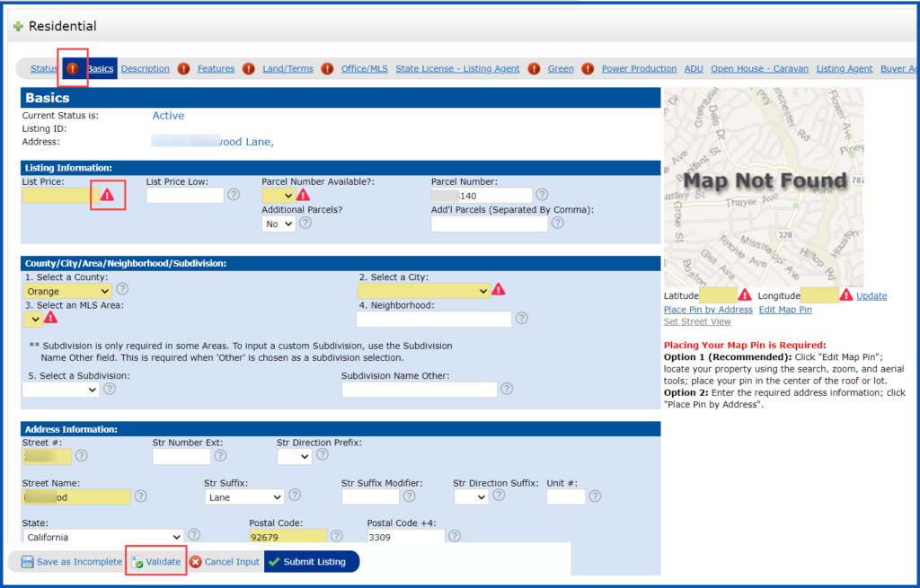Click the green plus icon beside Residential

click(x=19, y=25)
